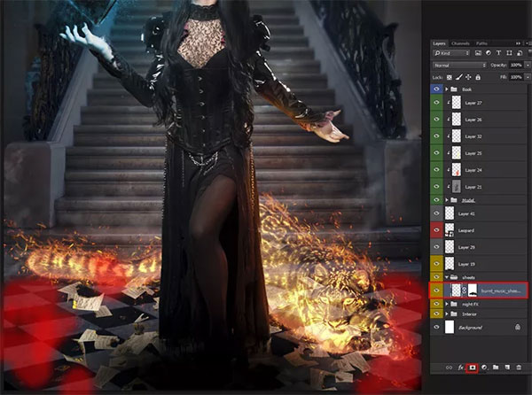Hide Layer 27
532x395 pixels.
click(x=436, y=103)
